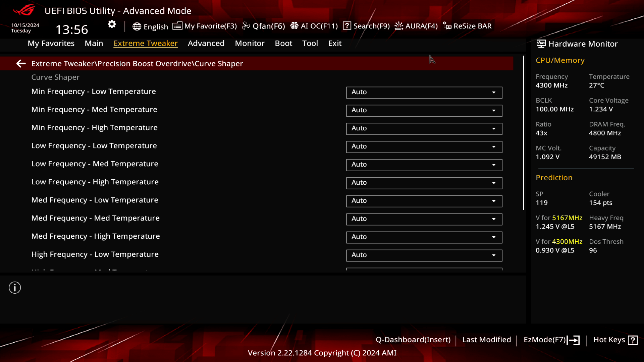The image size is (644, 362).
Task: Expand Min Frequency Low Temperature dropdown
Action: [x=494, y=92]
